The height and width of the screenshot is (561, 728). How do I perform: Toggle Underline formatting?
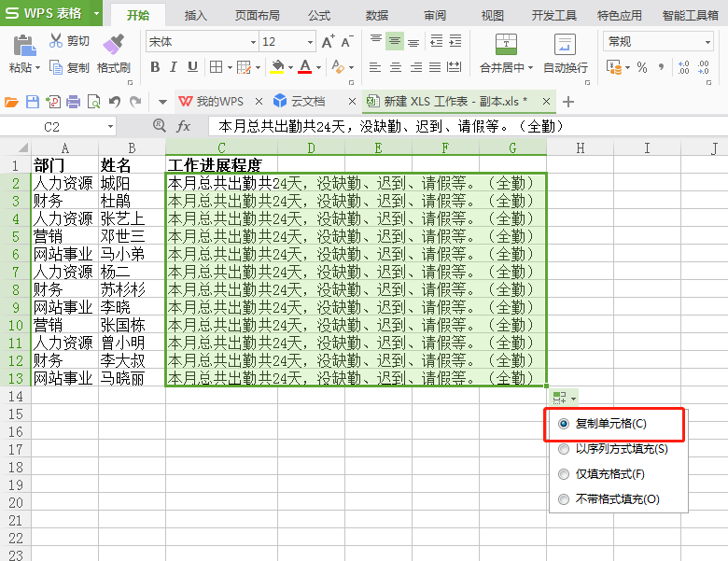(x=192, y=67)
